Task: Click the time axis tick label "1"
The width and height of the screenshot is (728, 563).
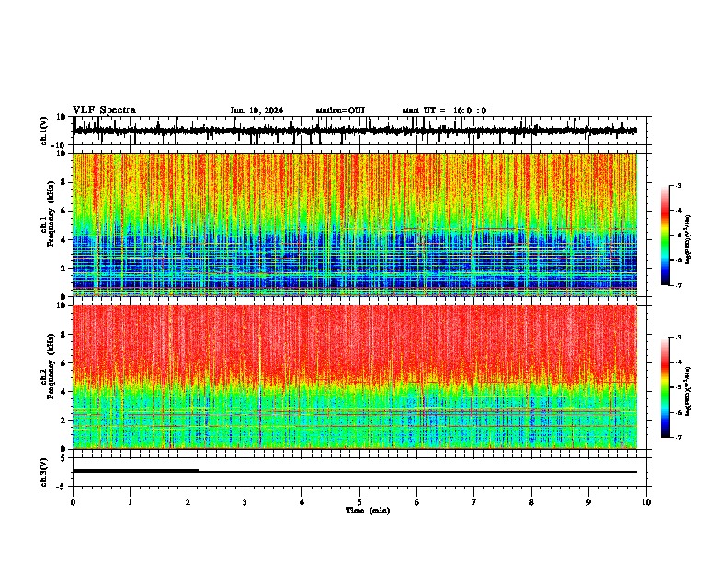Action: [130, 502]
